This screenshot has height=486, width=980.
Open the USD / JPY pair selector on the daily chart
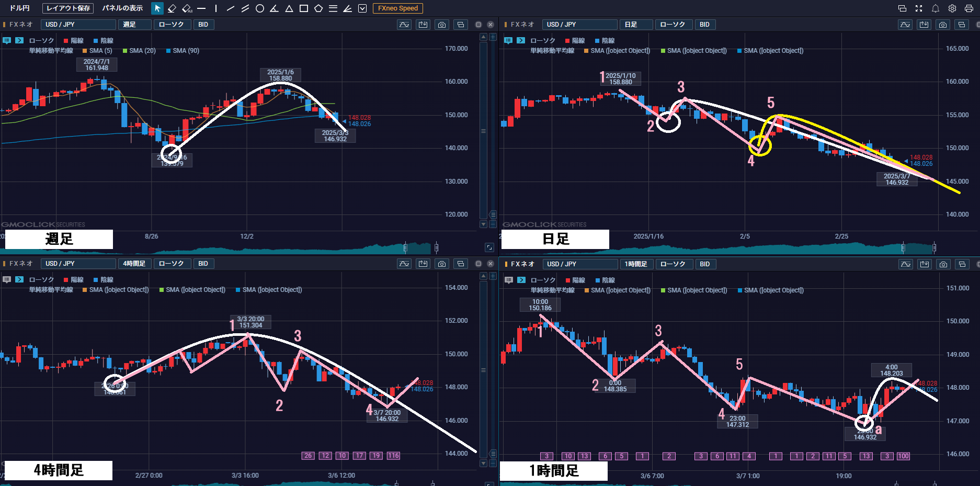pyautogui.click(x=579, y=25)
